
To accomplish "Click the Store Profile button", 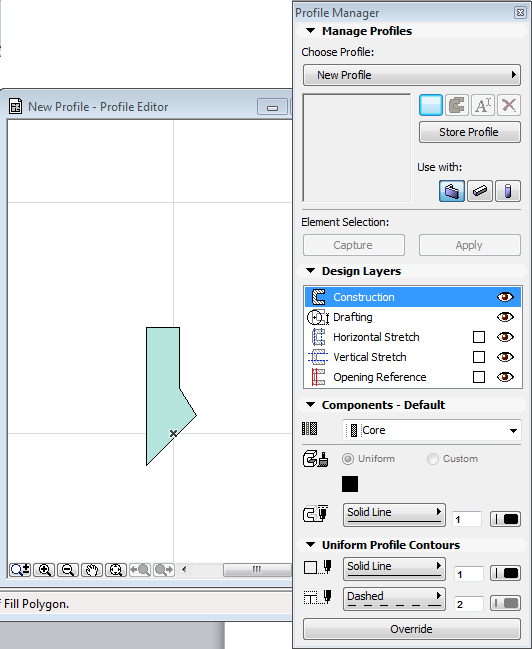I will click(x=469, y=132).
